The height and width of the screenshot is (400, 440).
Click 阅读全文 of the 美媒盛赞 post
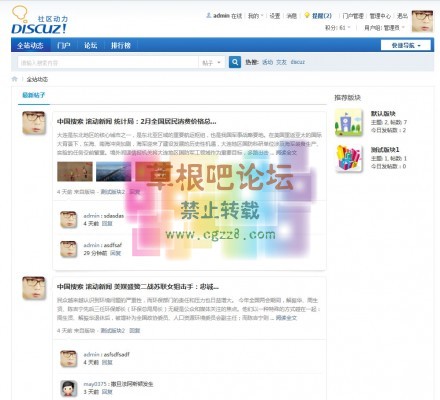click(x=286, y=318)
